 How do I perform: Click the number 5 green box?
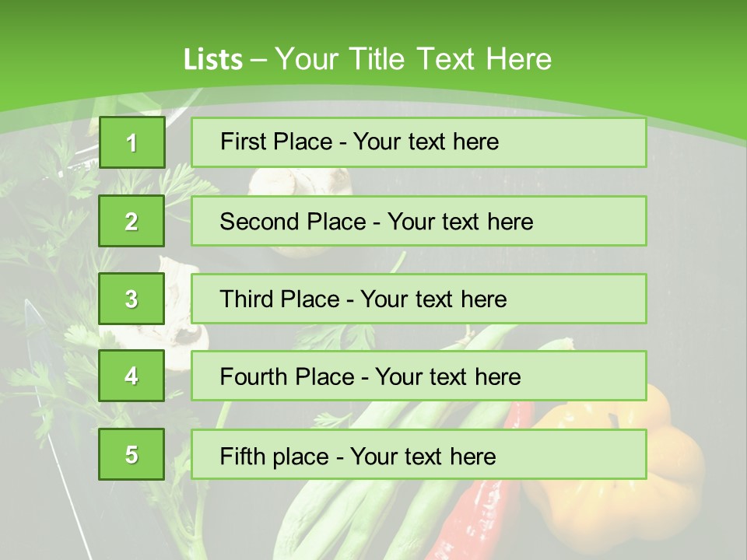tap(132, 454)
